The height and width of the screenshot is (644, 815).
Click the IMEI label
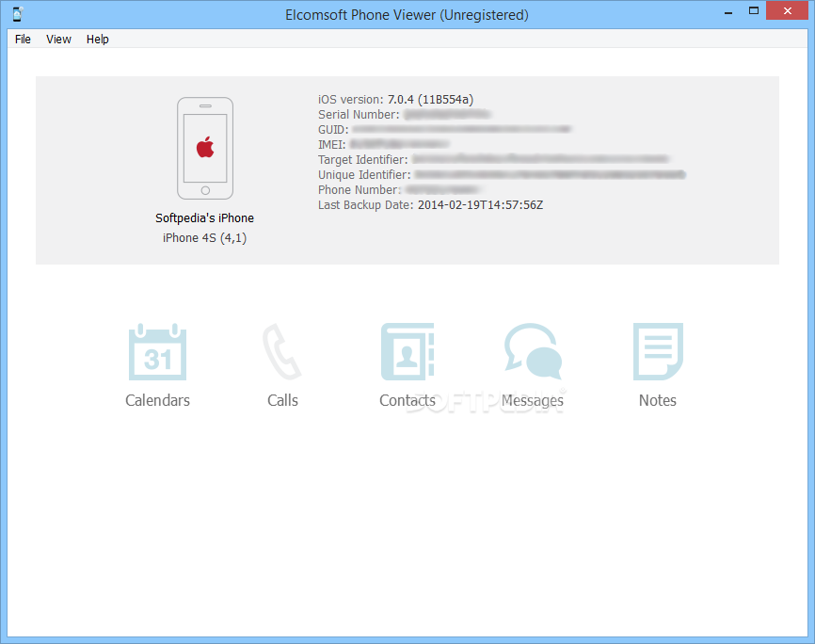point(331,145)
